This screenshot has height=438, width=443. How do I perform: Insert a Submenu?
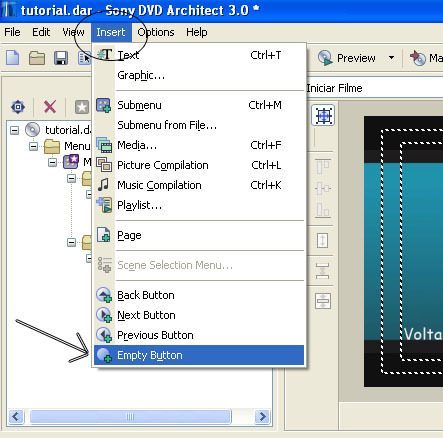pyautogui.click(x=199, y=105)
